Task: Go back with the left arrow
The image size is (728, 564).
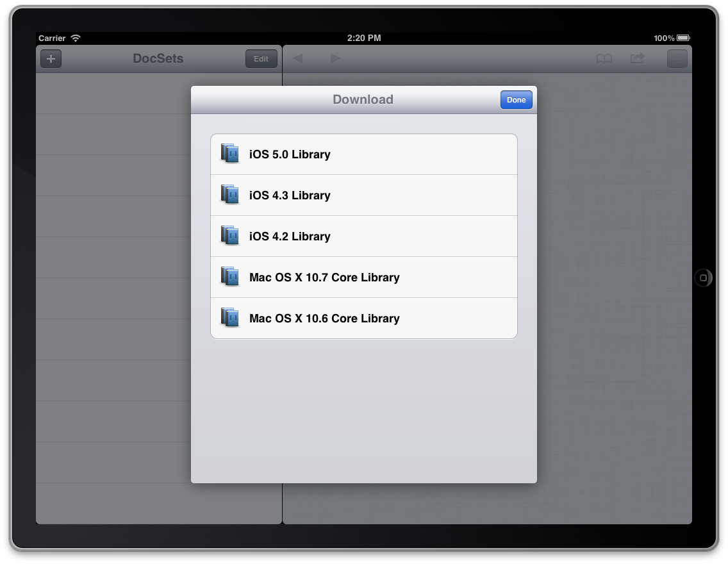Action: click(x=298, y=58)
